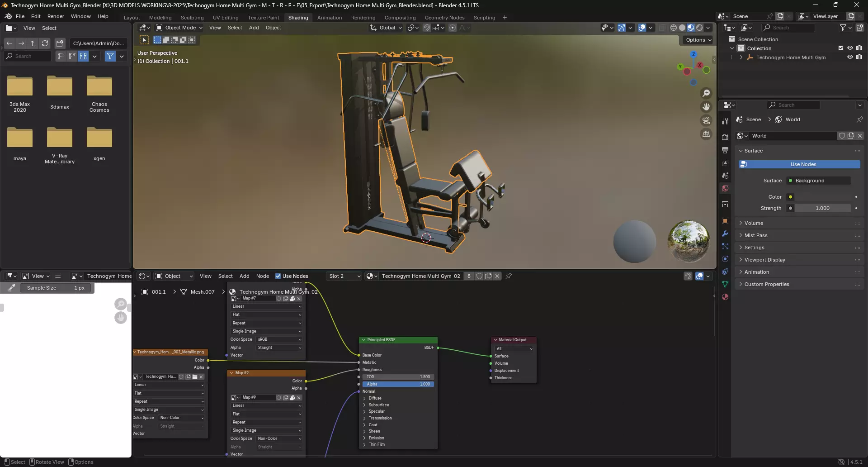Open the Scene properties tab icon
This screenshot has width=868, height=467.
tap(725, 176)
